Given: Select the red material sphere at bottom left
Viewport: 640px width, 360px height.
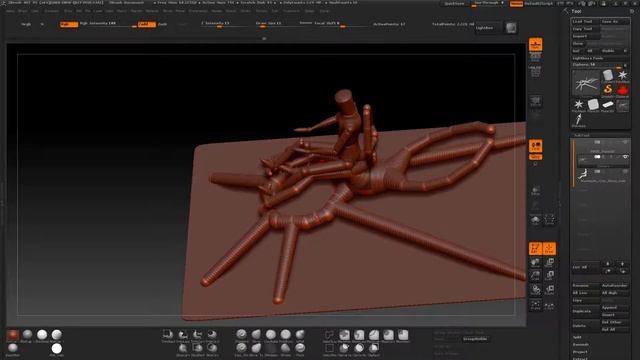Looking at the screenshot, I should [13, 336].
